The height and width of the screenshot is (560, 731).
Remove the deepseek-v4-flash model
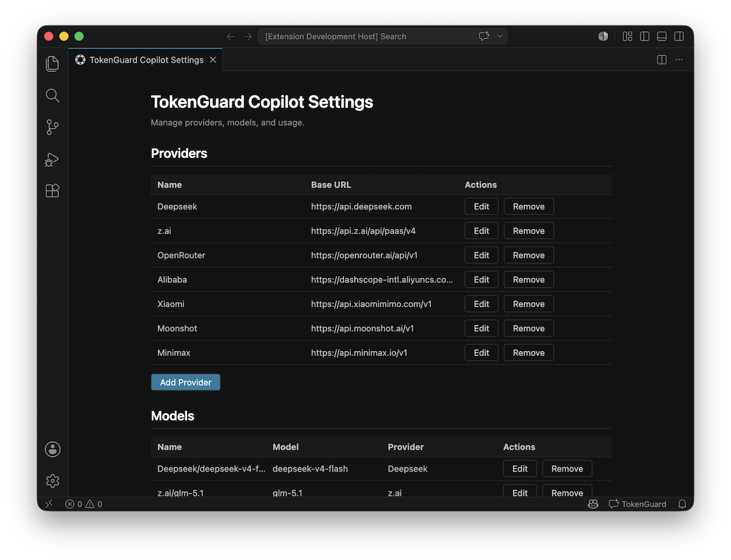tap(567, 469)
